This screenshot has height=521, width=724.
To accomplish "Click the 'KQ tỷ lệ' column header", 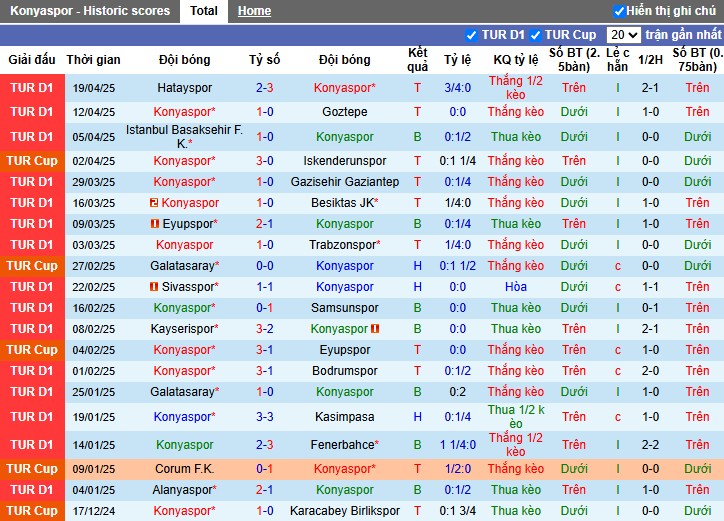I will coord(516,60).
